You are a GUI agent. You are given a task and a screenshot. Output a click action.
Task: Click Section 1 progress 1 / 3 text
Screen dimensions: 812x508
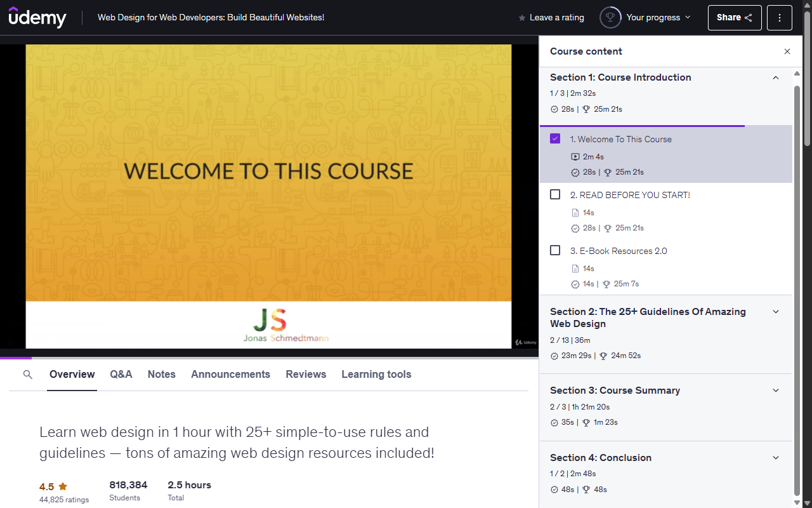pos(558,93)
